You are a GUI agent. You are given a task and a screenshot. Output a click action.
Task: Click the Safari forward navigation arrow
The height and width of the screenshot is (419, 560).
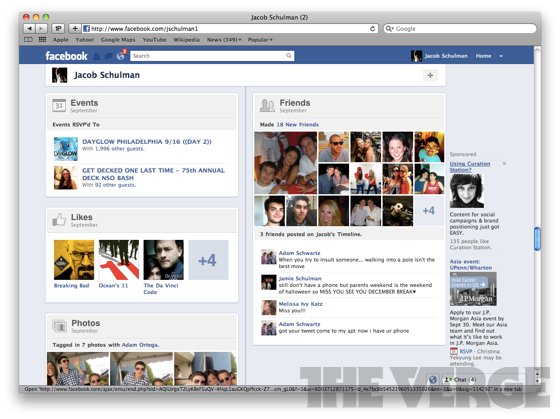point(41,29)
